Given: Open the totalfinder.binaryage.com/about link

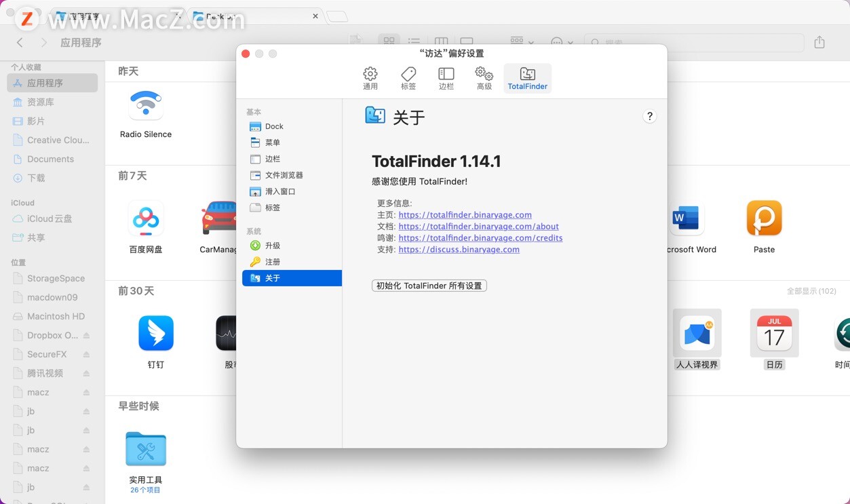Looking at the screenshot, I should [x=478, y=227].
